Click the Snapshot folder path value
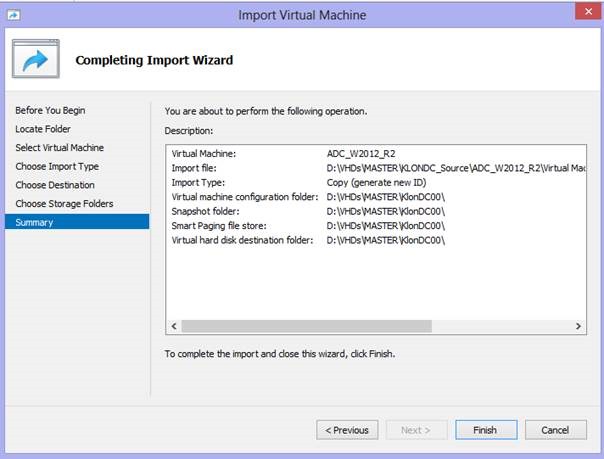Image resolution: width=604 pixels, height=459 pixels. pos(386,211)
